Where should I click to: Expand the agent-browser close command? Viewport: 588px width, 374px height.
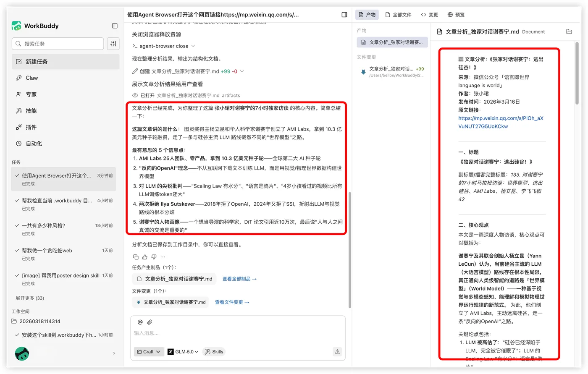(x=193, y=46)
